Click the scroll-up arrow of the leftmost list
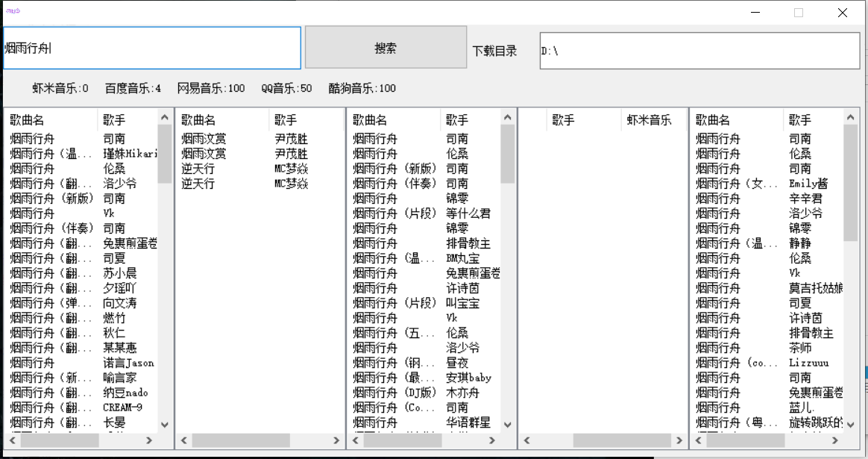Screen dimensions: 868x459 coord(165,116)
